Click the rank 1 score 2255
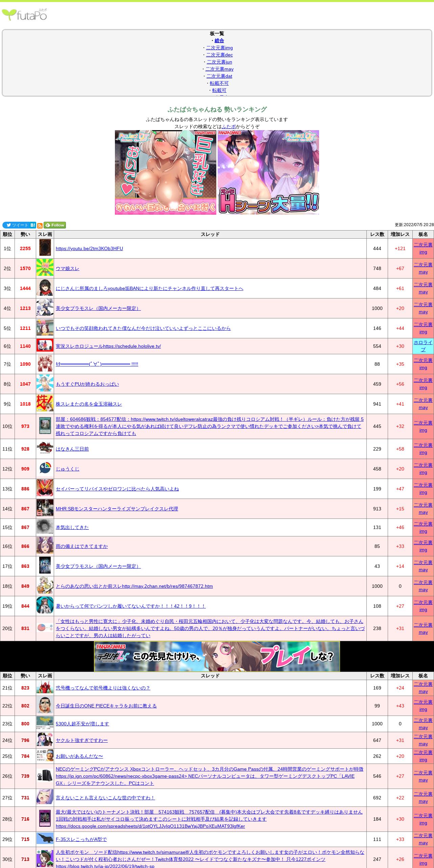This screenshot has width=434, height=868. 25,248
